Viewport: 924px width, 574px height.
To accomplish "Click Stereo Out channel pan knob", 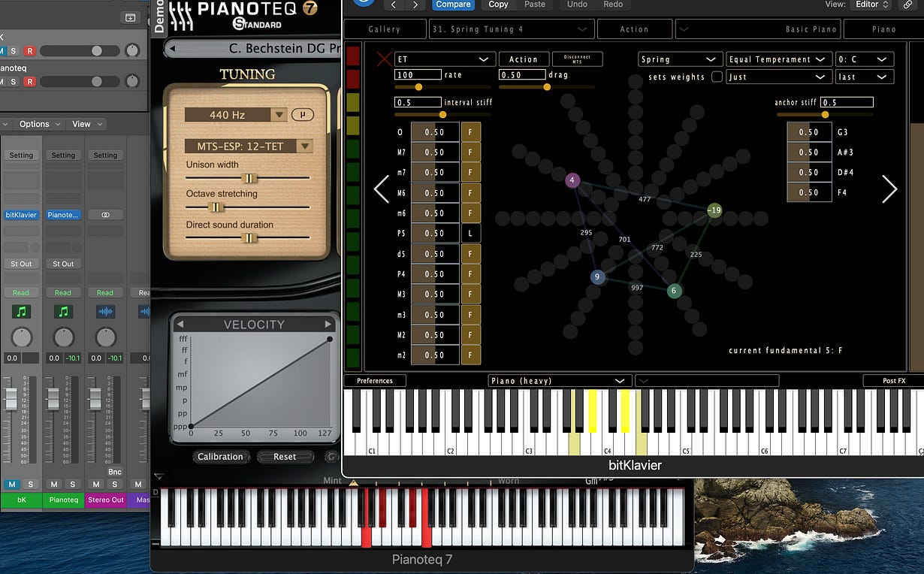I will pos(105,337).
